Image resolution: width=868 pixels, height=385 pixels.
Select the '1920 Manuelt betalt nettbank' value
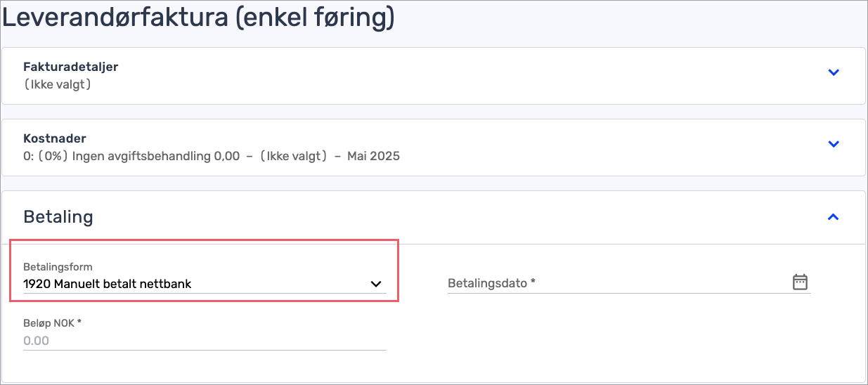pyautogui.click(x=108, y=284)
